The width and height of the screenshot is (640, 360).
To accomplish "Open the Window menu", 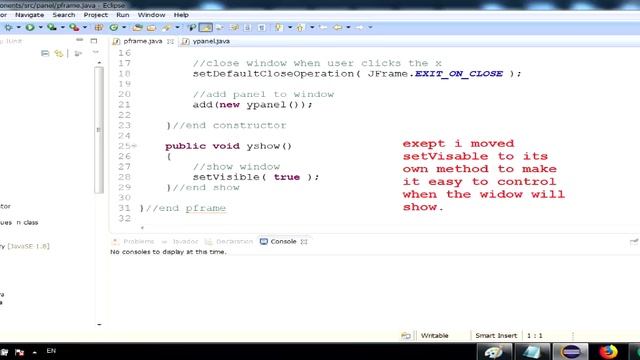I will pyautogui.click(x=151, y=15).
